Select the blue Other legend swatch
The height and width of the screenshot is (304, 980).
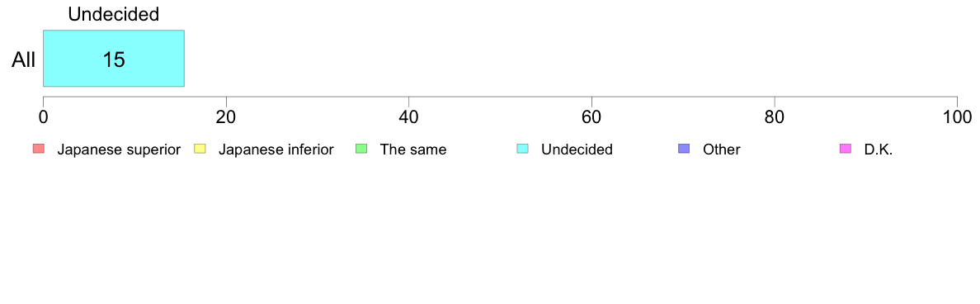(x=684, y=149)
